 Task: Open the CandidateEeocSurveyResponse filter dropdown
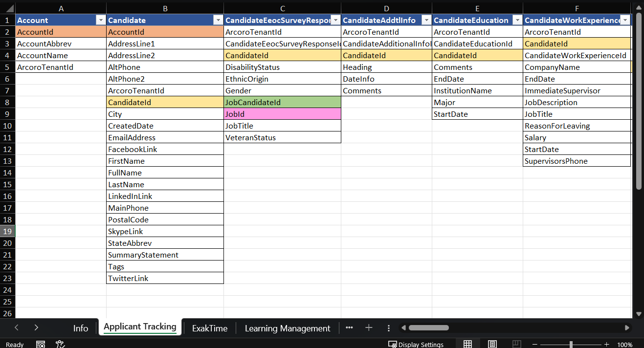(335, 20)
